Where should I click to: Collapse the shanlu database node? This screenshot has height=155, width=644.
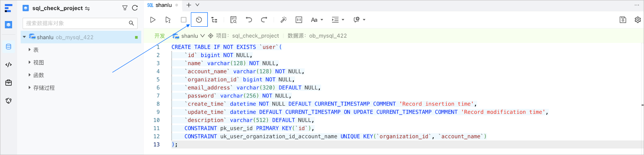click(x=24, y=37)
